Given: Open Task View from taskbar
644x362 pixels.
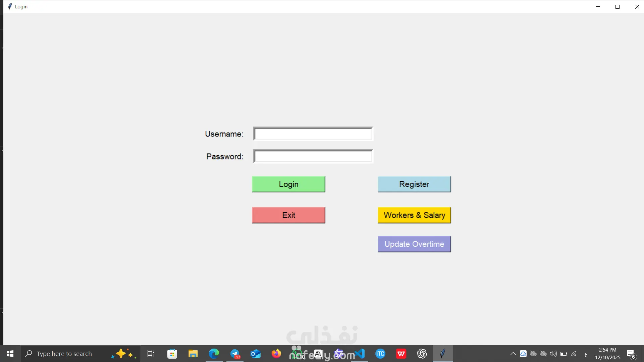Looking at the screenshot, I should point(151,354).
